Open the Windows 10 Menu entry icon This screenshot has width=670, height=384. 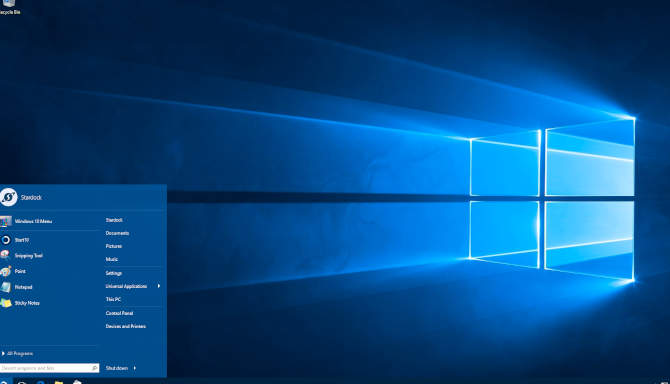coord(6,221)
